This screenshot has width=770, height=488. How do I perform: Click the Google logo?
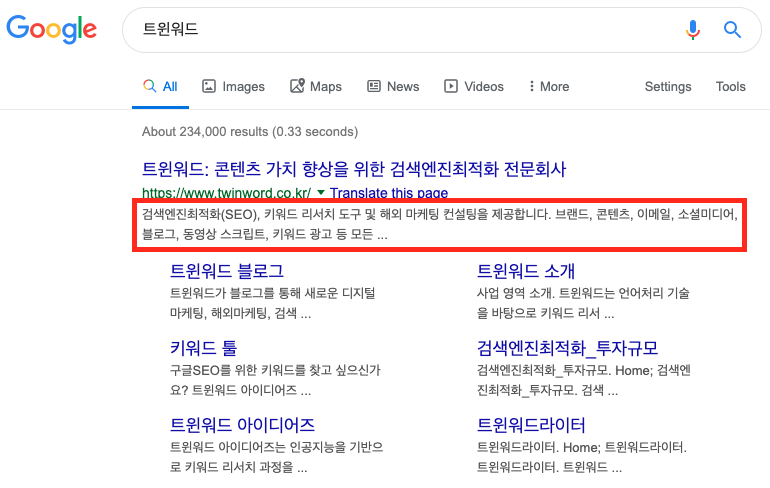point(52,29)
